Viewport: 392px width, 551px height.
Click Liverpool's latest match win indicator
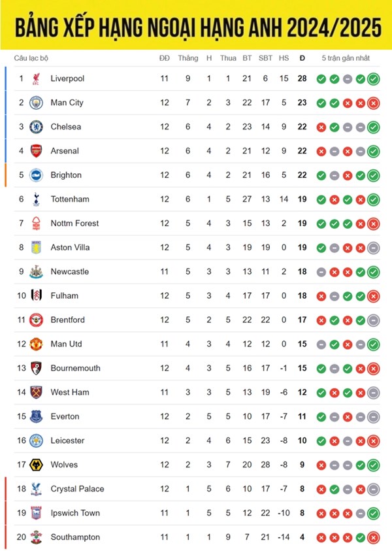click(373, 79)
